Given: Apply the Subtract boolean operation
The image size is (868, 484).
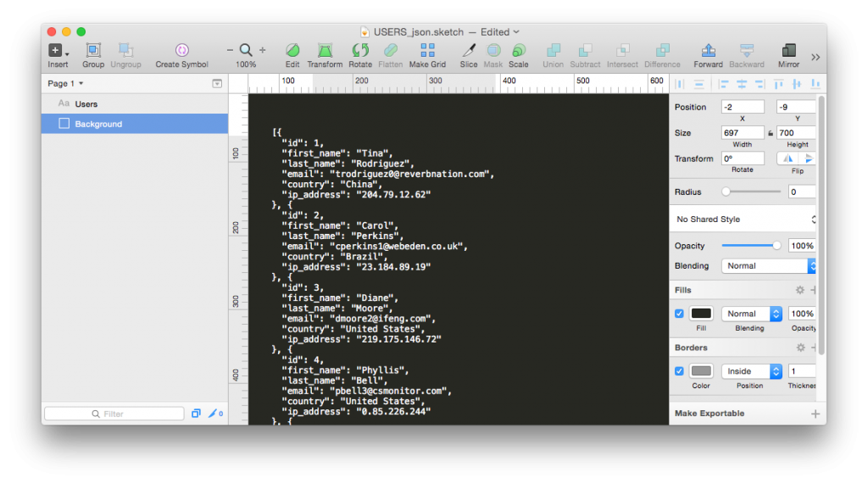Looking at the screenshot, I should coord(585,50).
